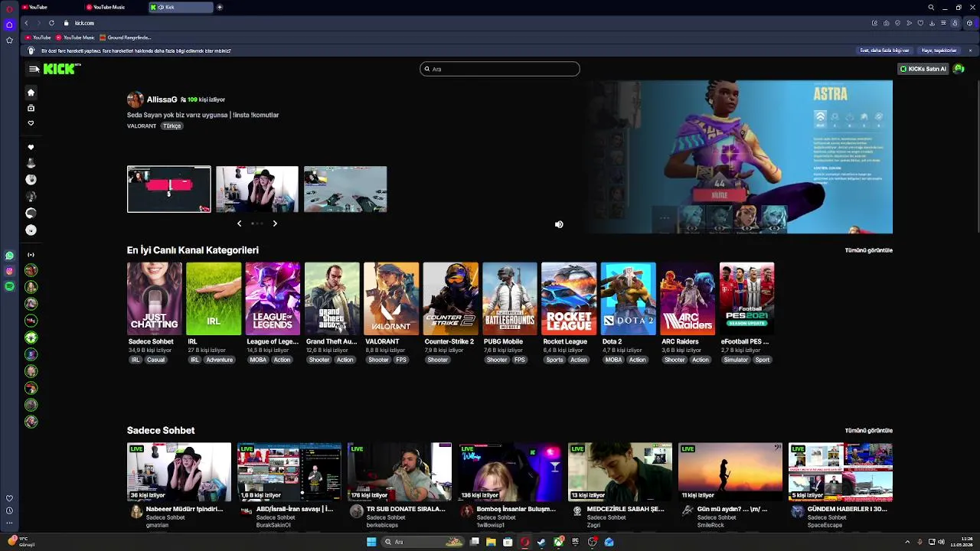Open ARC Raiders category card
The image size is (980, 551).
688,298
